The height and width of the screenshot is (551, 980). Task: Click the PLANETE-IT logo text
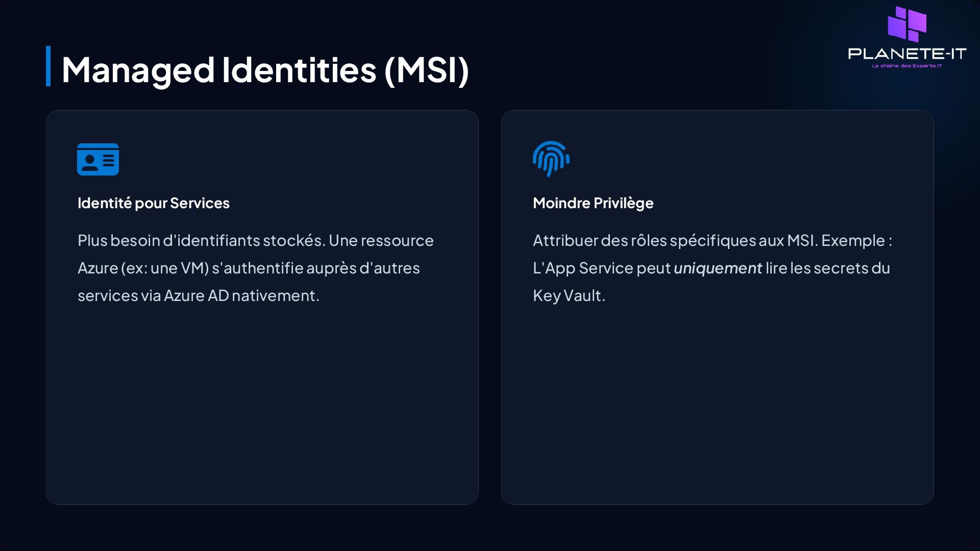click(x=907, y=54)
